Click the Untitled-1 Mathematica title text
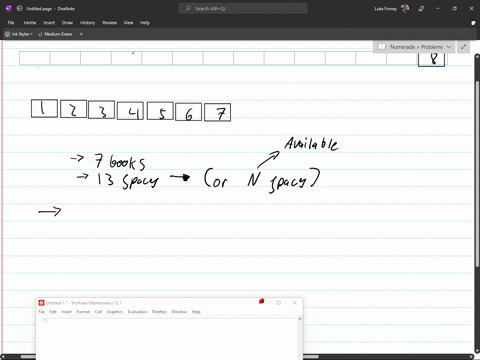The width and height of the screenshot is (480, 360). [x=84, y=303]
